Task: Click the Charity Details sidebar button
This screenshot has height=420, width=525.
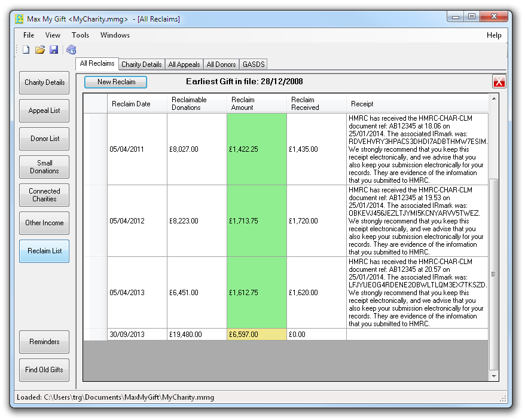Action: [44, 82]
